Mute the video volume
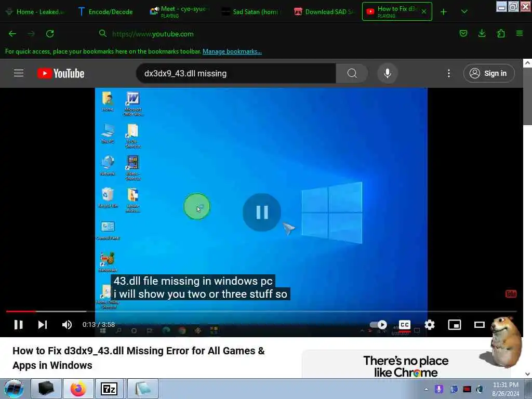 tap(67, 325)
